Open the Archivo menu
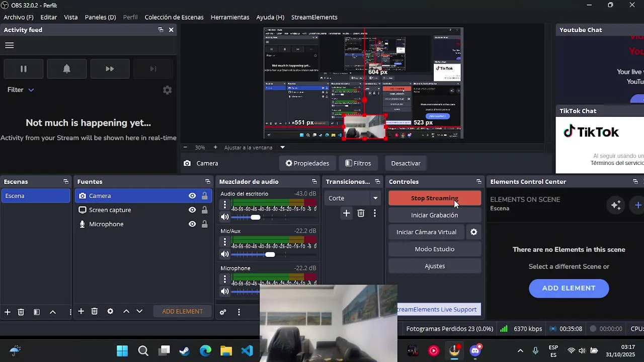The image size is (644, 362). point(19,17)
